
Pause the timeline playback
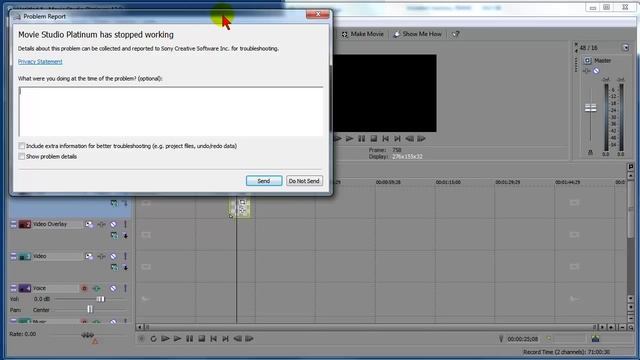click(x=189, y=339)
